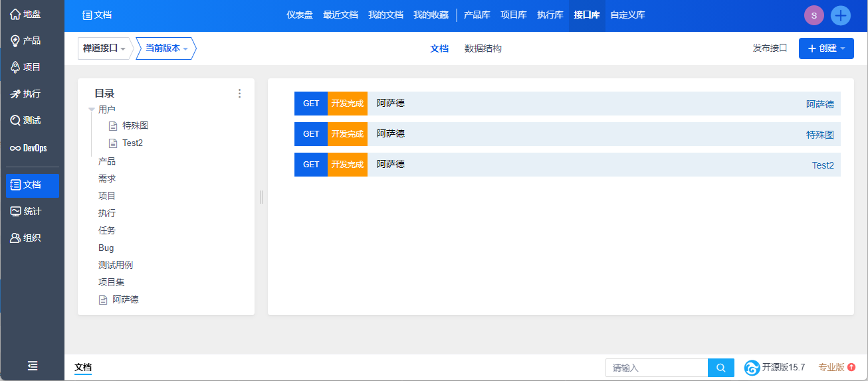Open 产品库 in the top navigation
868x381 pixels.
click(477, 15)
